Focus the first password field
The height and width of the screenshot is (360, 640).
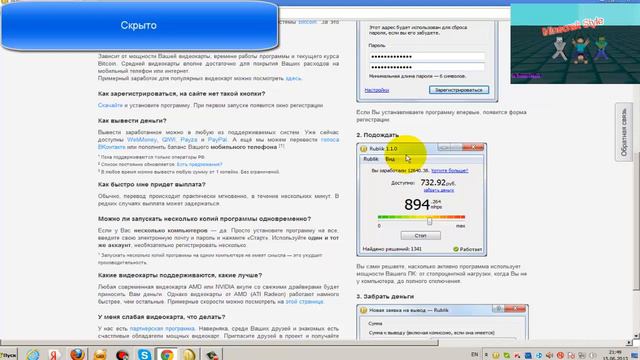[x=427, y=56]
